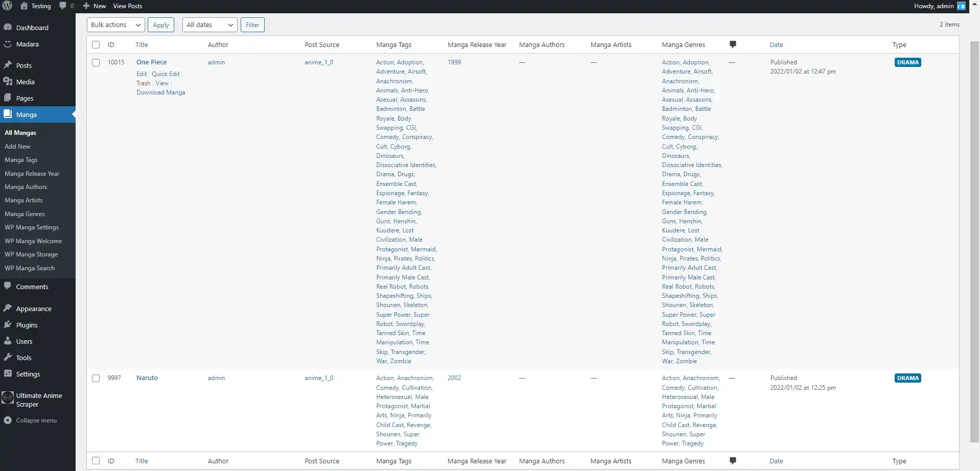This screenshot has height=471, width=980.
Task: Click Download Manga under One Piece
Action: point(160,92)
